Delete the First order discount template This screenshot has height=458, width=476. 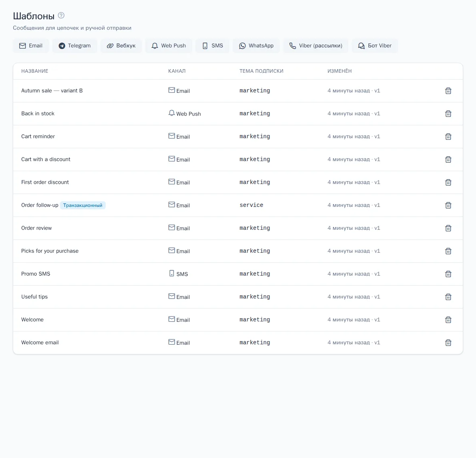(x=448, y=182)
